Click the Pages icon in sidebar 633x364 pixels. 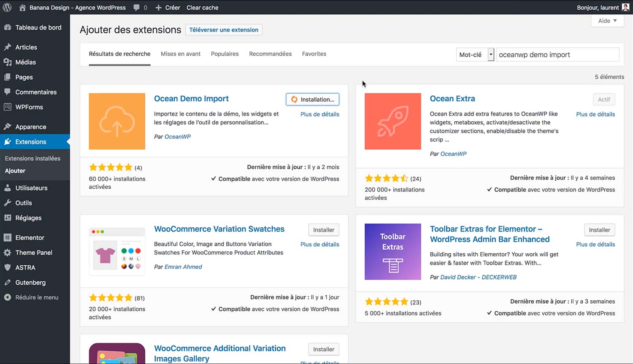pyautogui.click(x=8, y=77)
